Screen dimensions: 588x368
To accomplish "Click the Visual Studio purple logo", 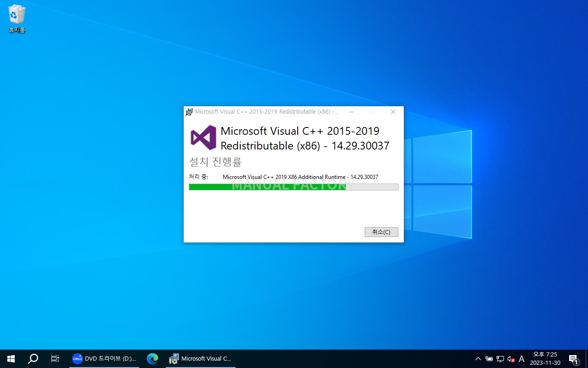I will (204, 138).
